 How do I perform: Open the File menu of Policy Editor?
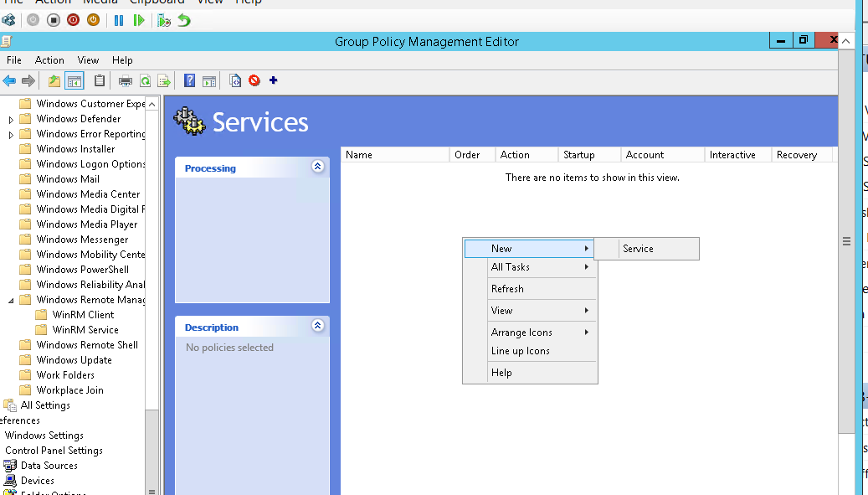[x=14, y=60]
